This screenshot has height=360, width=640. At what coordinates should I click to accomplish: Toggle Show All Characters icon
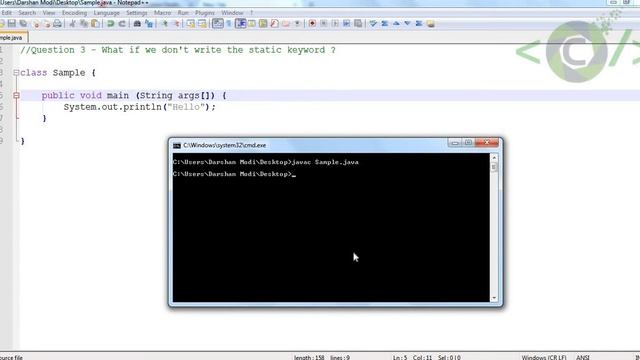pos(229,24)
